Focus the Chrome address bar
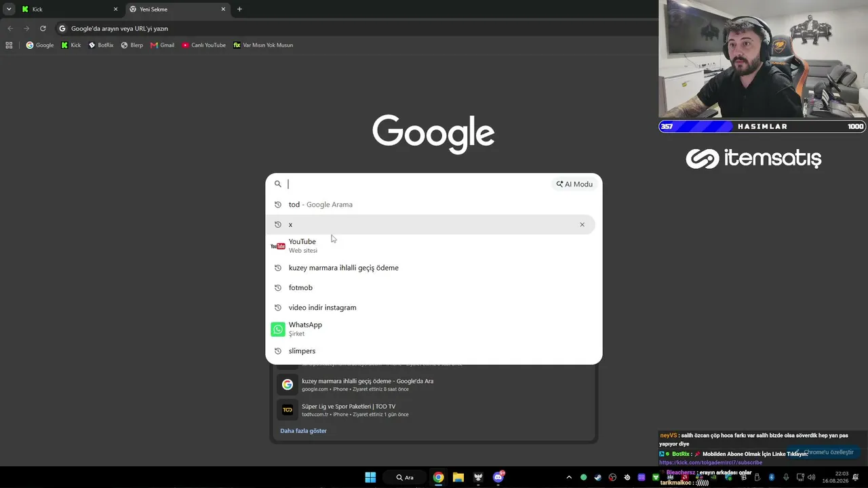868x488 pixels. 356,28
